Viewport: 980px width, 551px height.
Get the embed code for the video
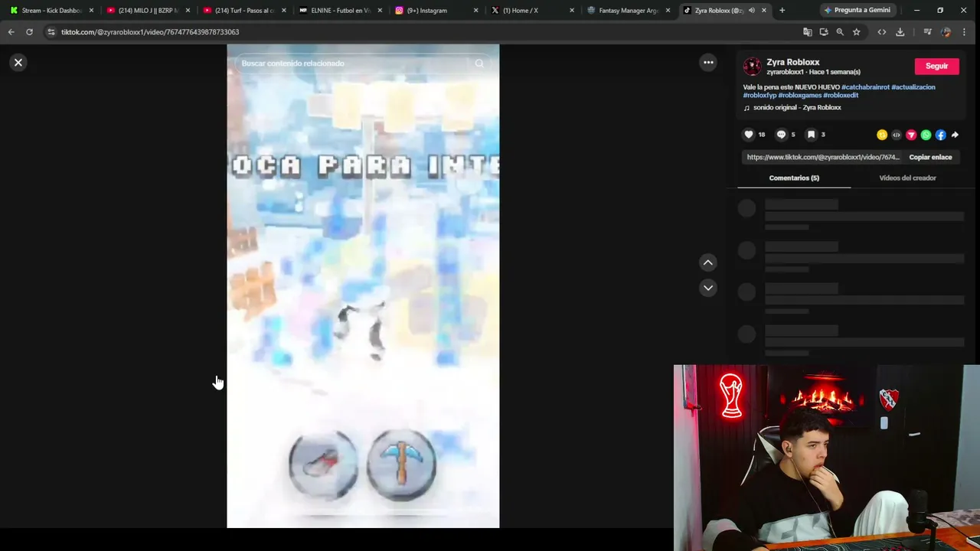tap(897, 135)
